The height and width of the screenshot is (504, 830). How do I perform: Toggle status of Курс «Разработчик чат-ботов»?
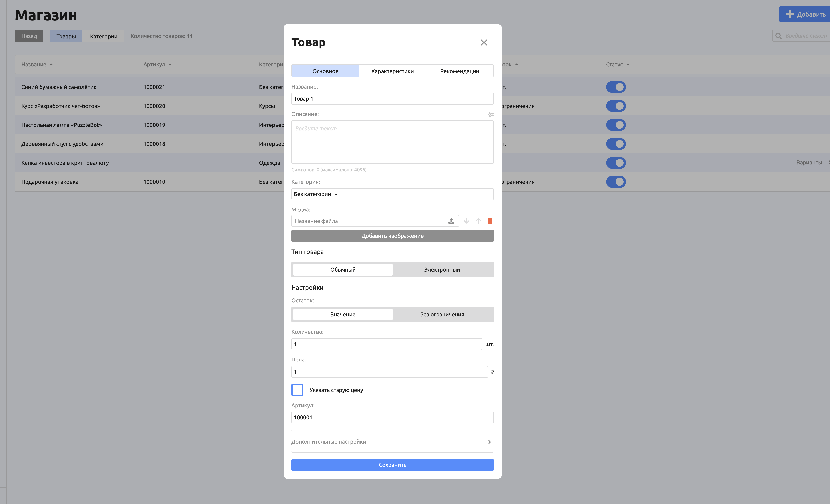(x=616, y=106)
